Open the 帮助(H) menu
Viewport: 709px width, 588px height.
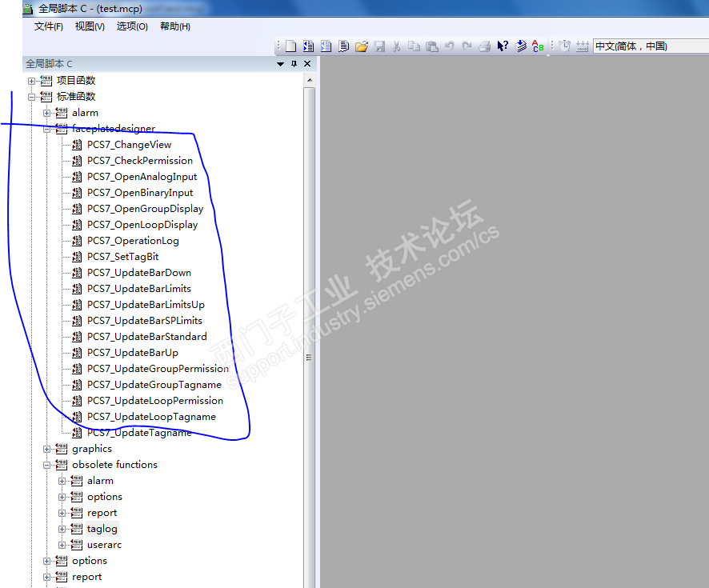[175, 26]
